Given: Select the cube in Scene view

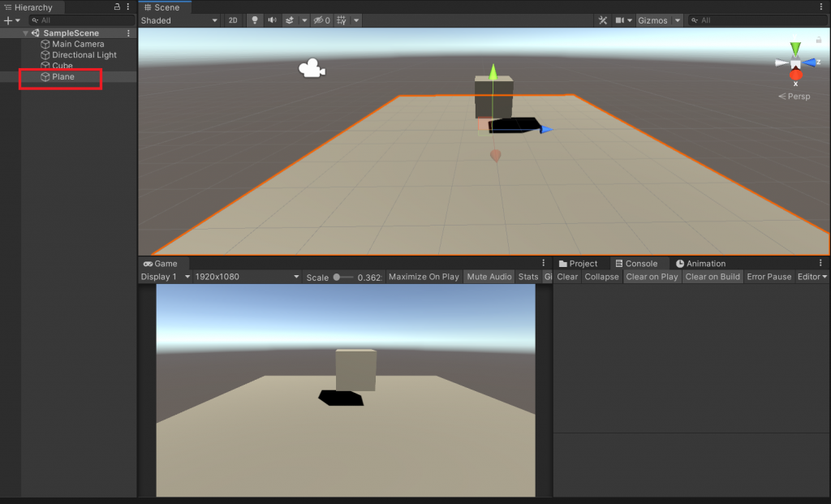Looking at the screenshot, I should coord(493,97).
